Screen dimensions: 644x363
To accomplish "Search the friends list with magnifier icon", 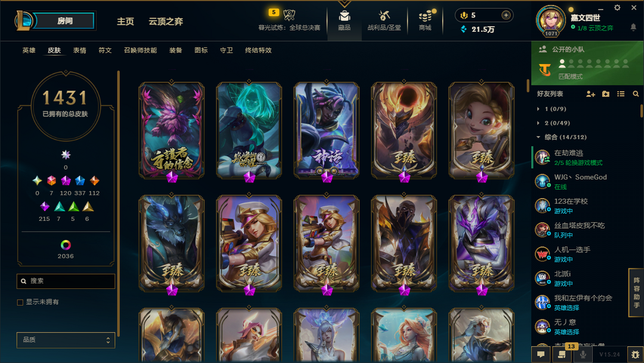I will pyautogui.click(x=636, y=94).
